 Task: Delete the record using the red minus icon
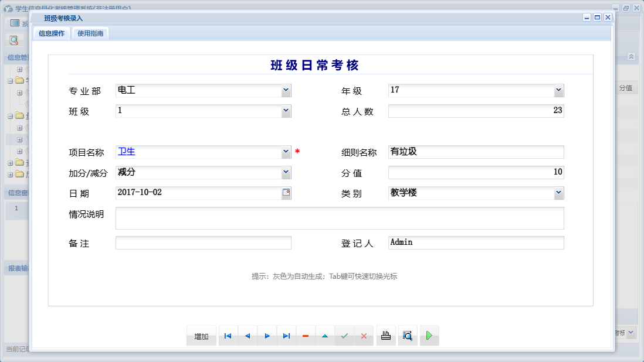tap(306, 336)
